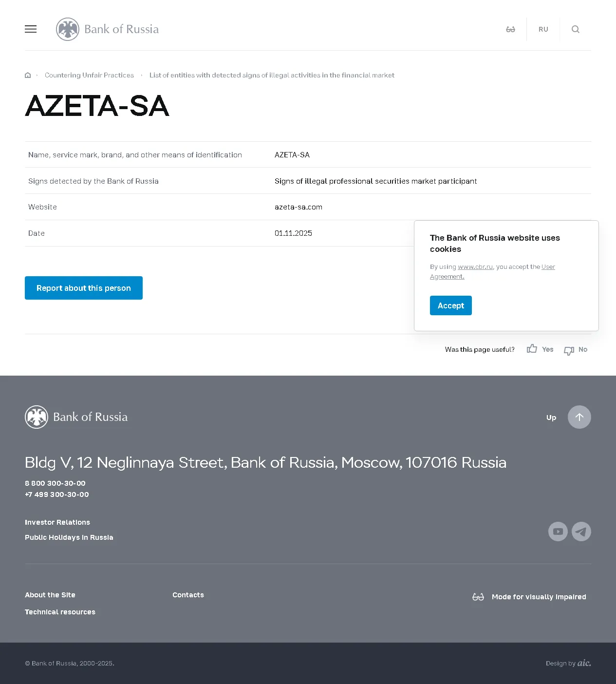Open Contacts footer link
The image size is (616, 684).
click(x=188, y=595)
